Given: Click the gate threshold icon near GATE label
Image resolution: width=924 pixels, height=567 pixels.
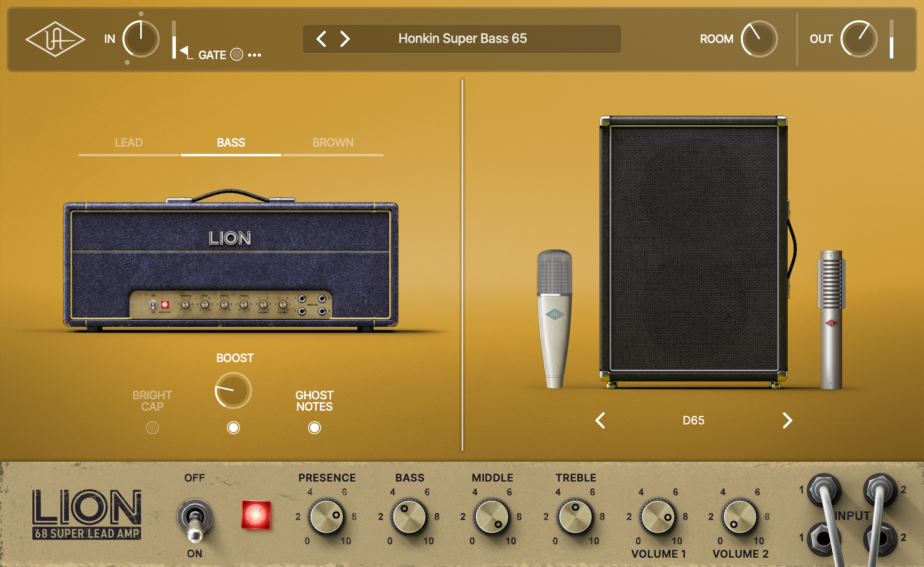Looking at the screenshot, I should tap(184, 53).
